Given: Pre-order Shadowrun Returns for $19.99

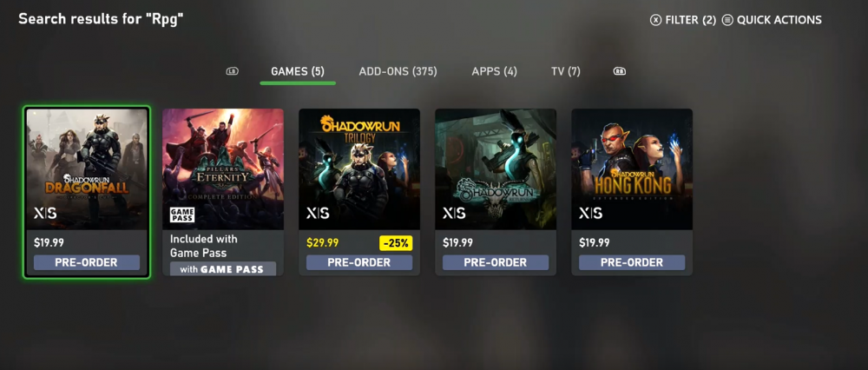Looking at the screenshot, I should click(496, 262).
